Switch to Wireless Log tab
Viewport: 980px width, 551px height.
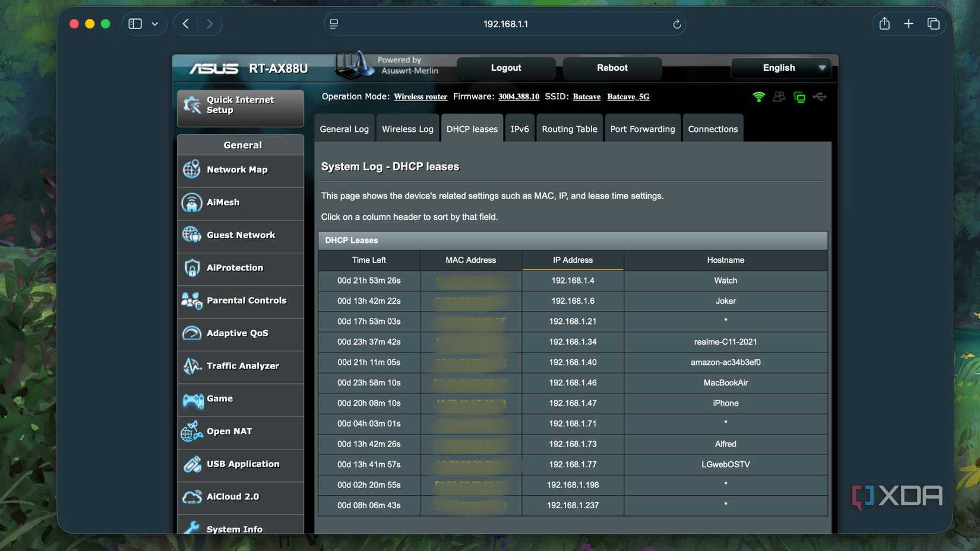pos(407,128)
